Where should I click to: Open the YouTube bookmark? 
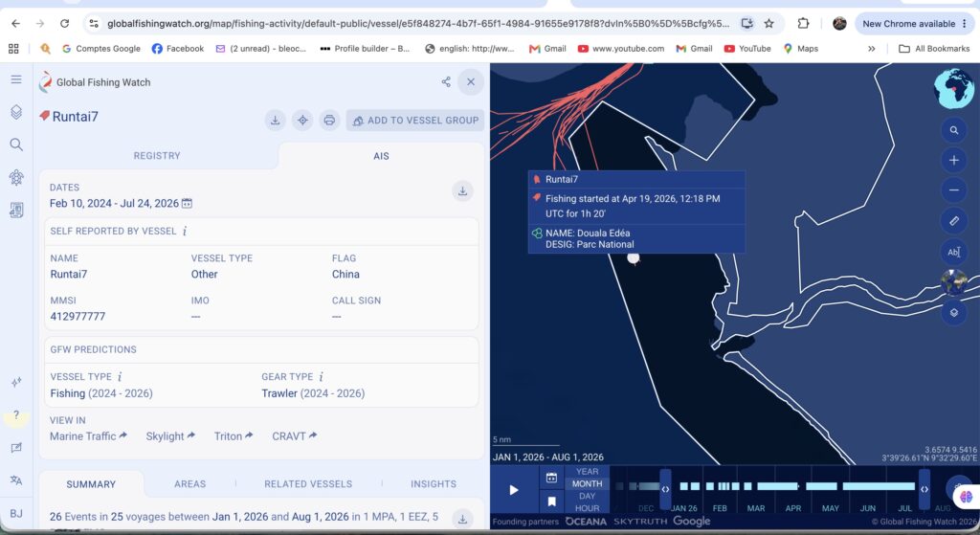(747, 48)
